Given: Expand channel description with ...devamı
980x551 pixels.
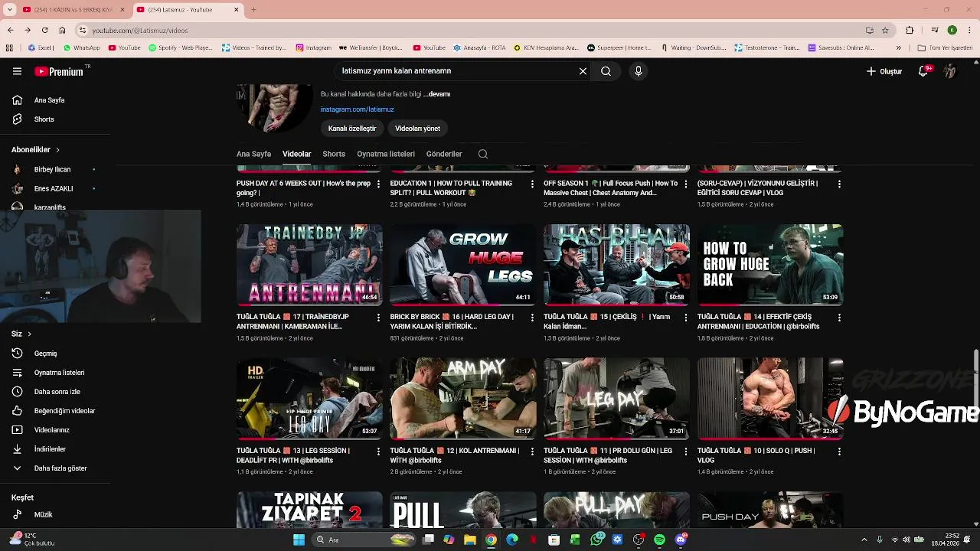Looking at the screenshot, I should click(437, 94).
